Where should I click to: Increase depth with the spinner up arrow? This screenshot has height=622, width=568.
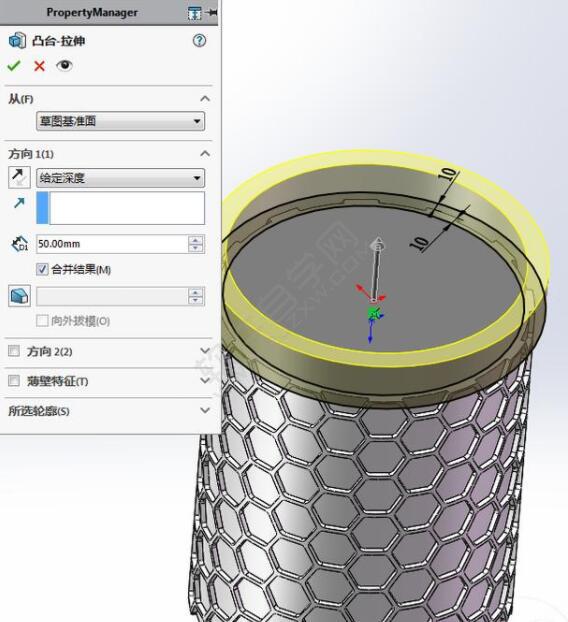[195, 240]
